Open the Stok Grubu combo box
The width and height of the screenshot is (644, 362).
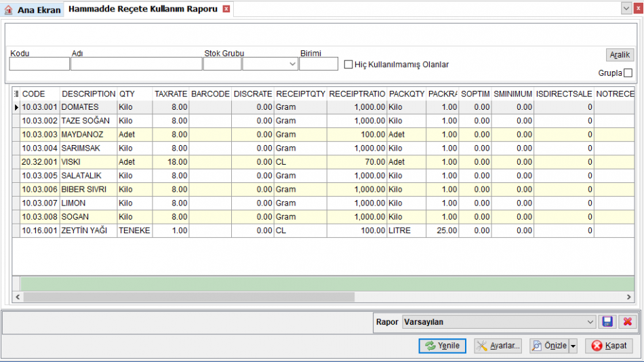coord(270,64)
